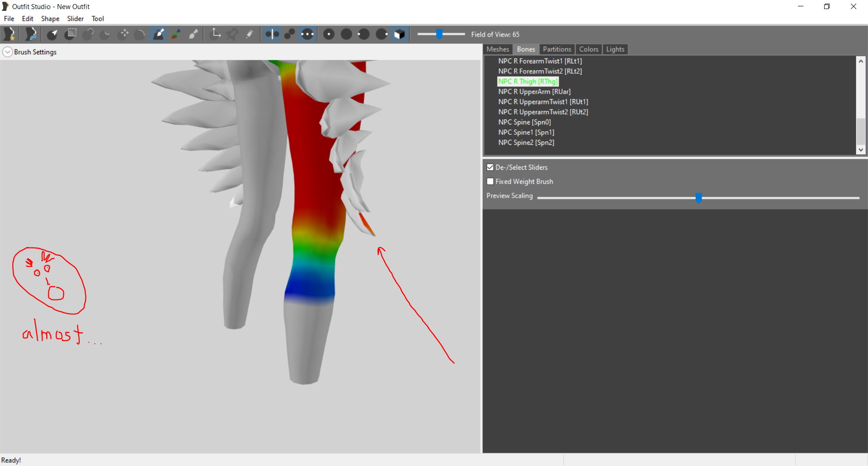Enable the Fixed Weight Brush checkbox
Screen dimensions: 868x466
coord(490,181)
